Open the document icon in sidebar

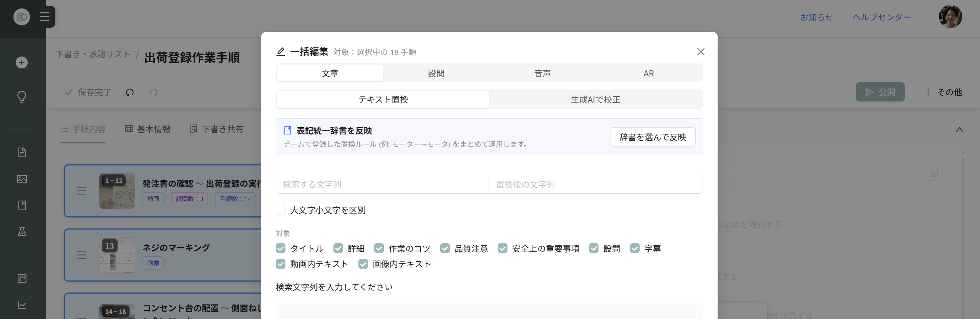22,153
